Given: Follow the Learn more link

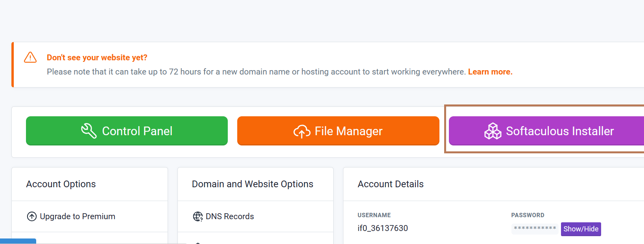Looking at the screenshot, I should tap(490, 72).
